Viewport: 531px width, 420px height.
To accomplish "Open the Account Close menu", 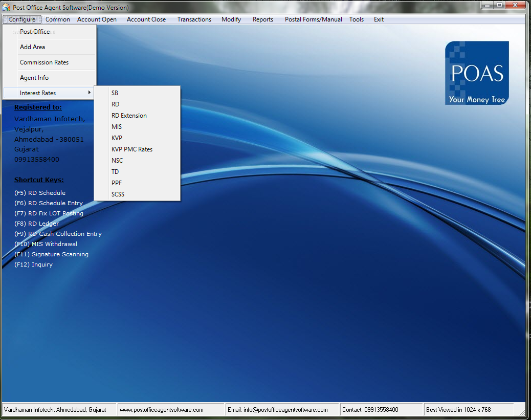I will 146,19.
